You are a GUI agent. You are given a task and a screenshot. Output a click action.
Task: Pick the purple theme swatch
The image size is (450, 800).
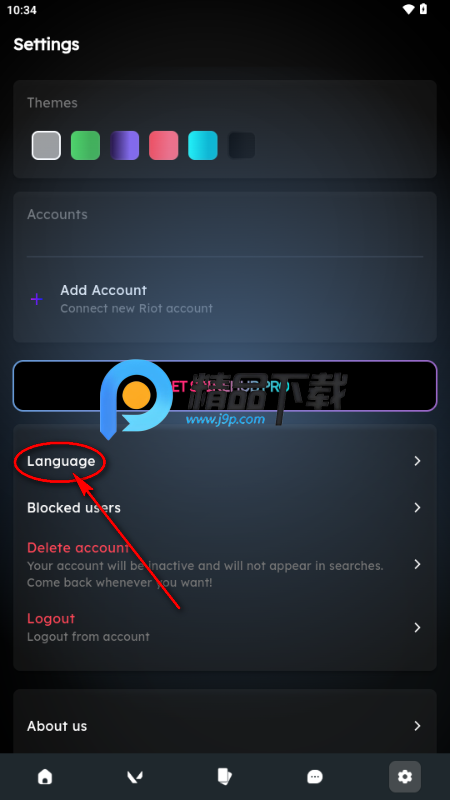click(x=124, y=145)
